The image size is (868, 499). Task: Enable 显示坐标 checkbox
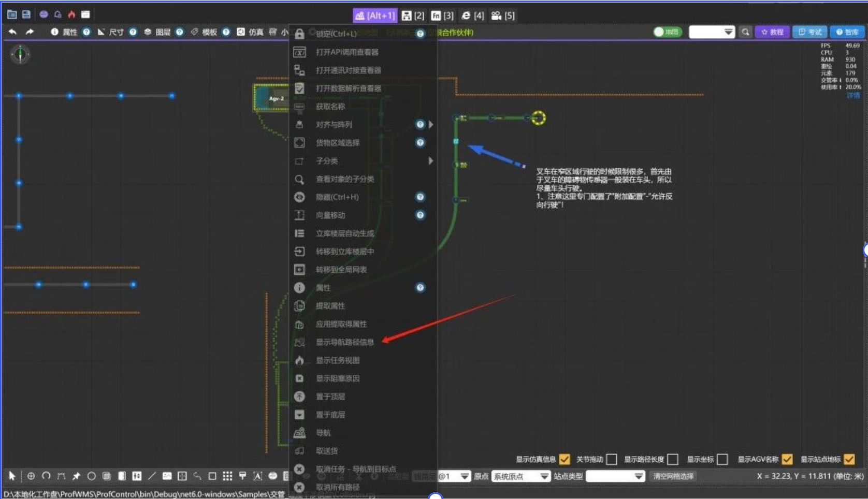coord(722,459)
